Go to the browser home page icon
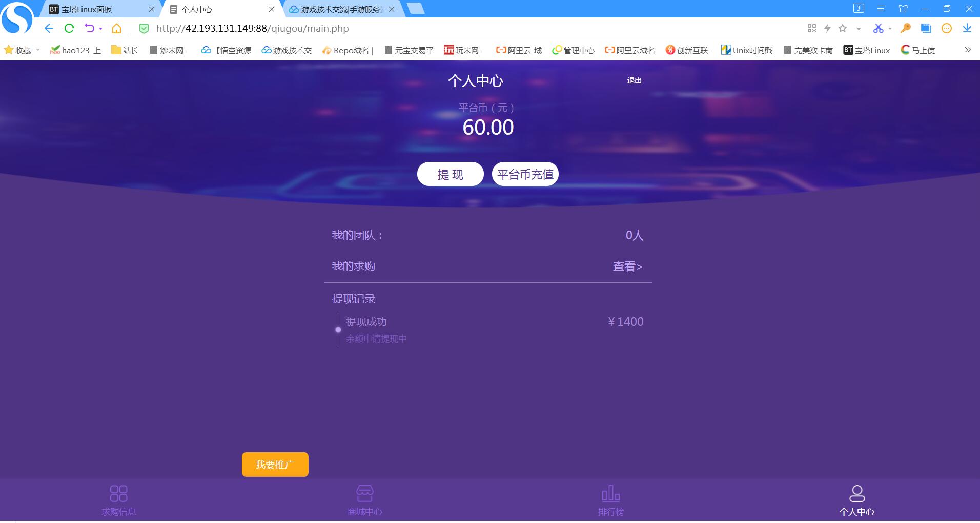980x523 pixels. point(117,28)
